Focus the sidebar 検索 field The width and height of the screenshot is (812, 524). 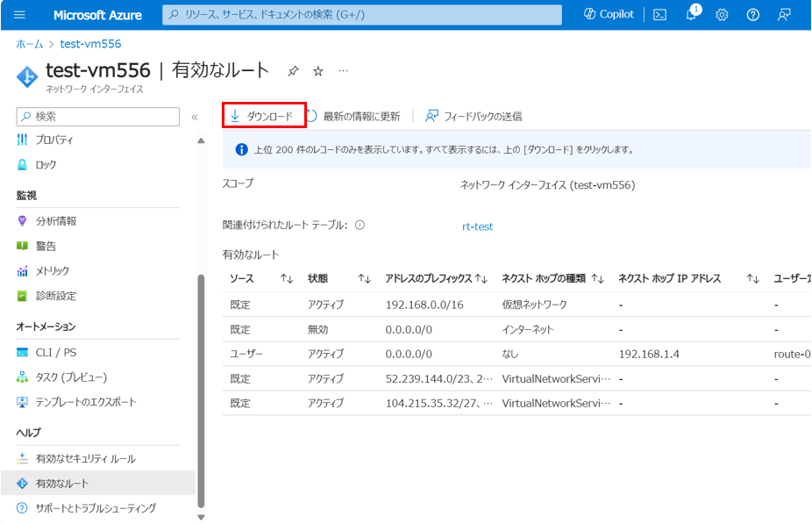point(98,117)
